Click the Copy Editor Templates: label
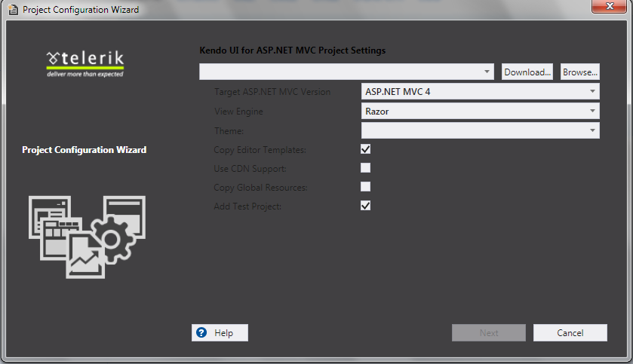 tap(260, 150)
